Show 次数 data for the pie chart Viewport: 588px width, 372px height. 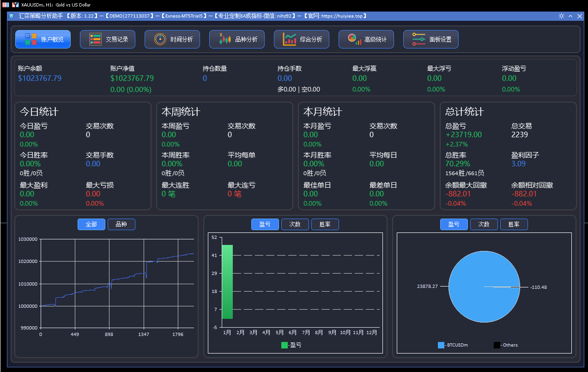[x=484, y=224]
